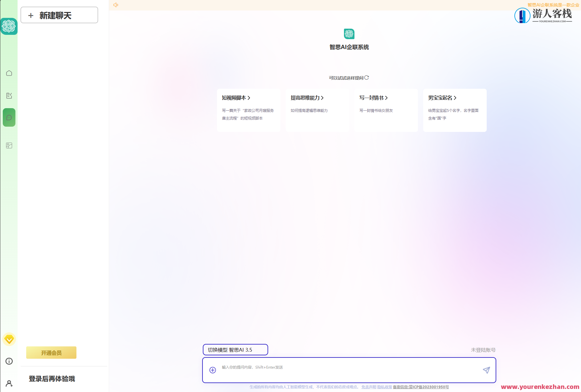
Task: Click the 新建聊天 button
Action: click(59, 15)
